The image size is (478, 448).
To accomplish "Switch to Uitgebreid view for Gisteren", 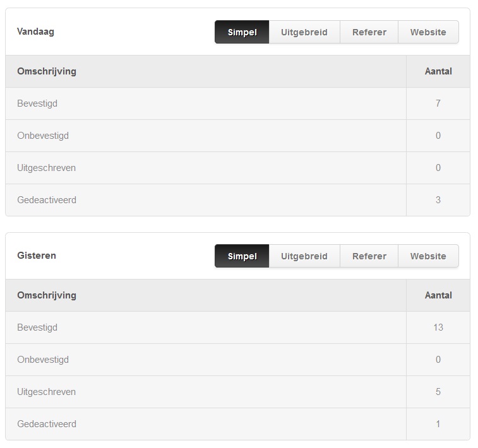I will click(304, 256).
